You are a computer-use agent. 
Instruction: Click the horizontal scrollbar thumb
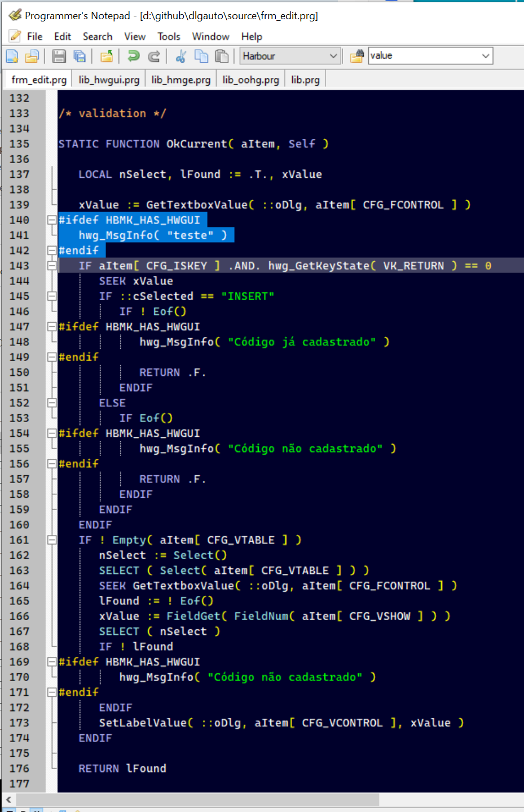point(197,800)
